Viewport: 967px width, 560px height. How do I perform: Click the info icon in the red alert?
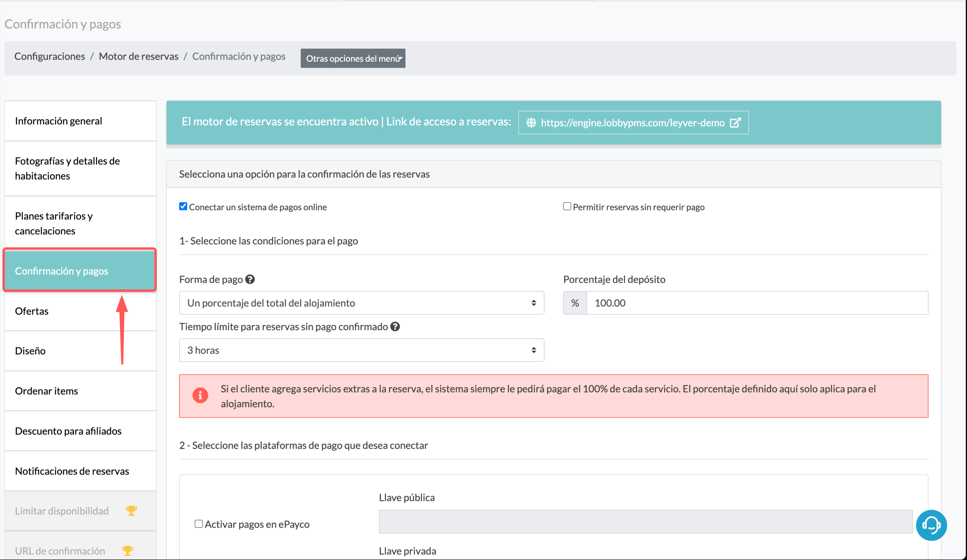pos(200,395)
